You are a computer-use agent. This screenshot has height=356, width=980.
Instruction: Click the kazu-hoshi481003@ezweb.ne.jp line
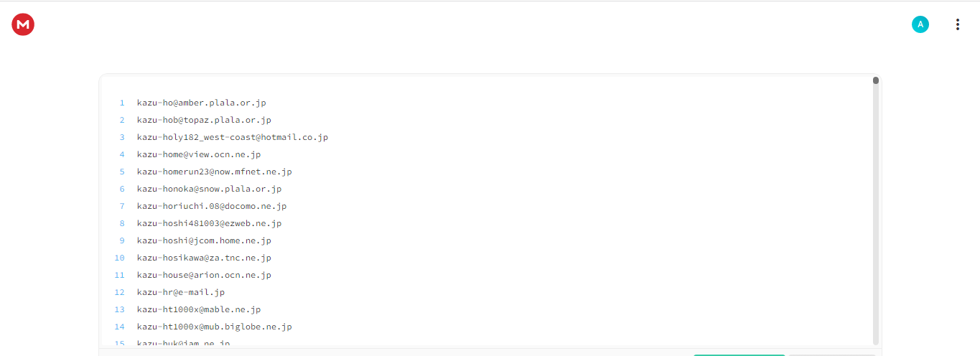[x=210, y=223]
